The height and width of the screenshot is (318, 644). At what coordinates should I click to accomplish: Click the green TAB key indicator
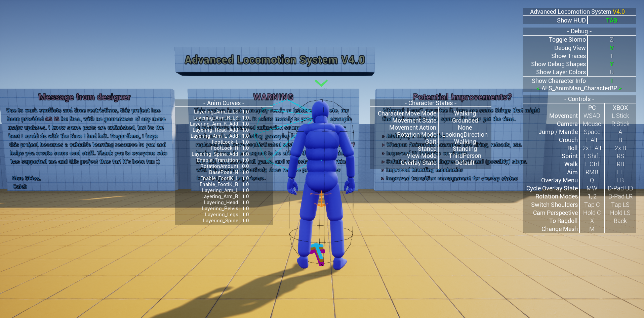(611, 20)
